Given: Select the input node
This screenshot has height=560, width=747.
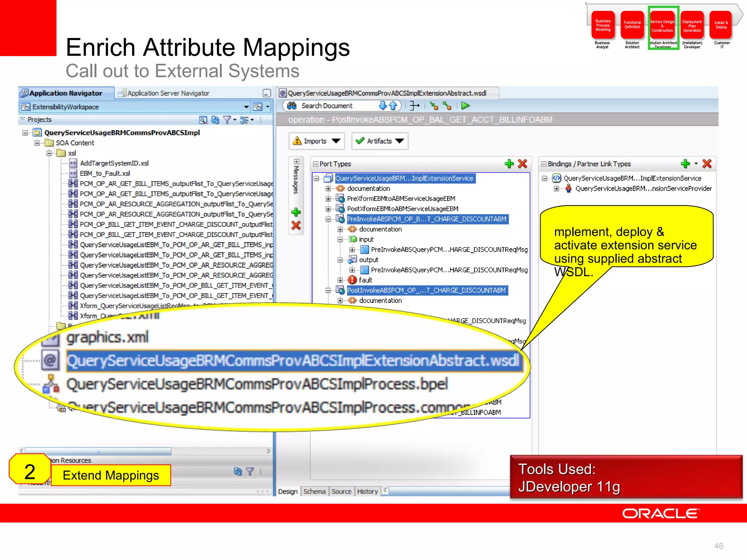Looking at the screenshot, I should coord(366,240).
